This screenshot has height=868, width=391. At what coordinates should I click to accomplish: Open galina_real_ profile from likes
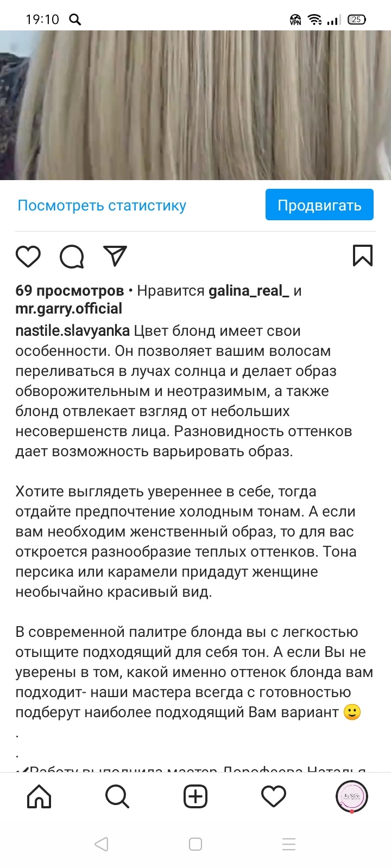coord(249,291)
